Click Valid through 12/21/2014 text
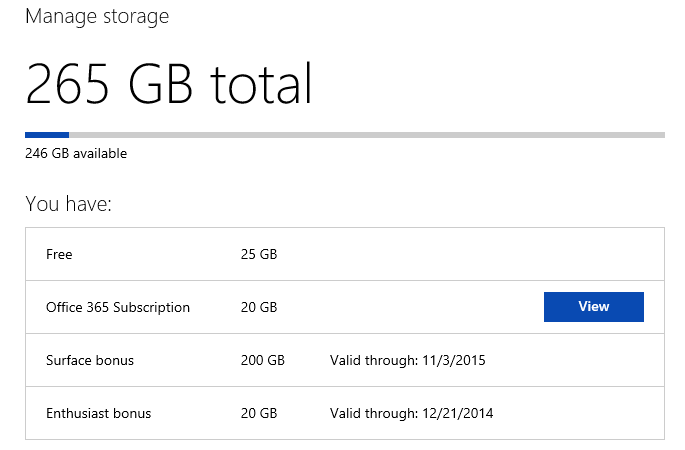 point(411,413)
